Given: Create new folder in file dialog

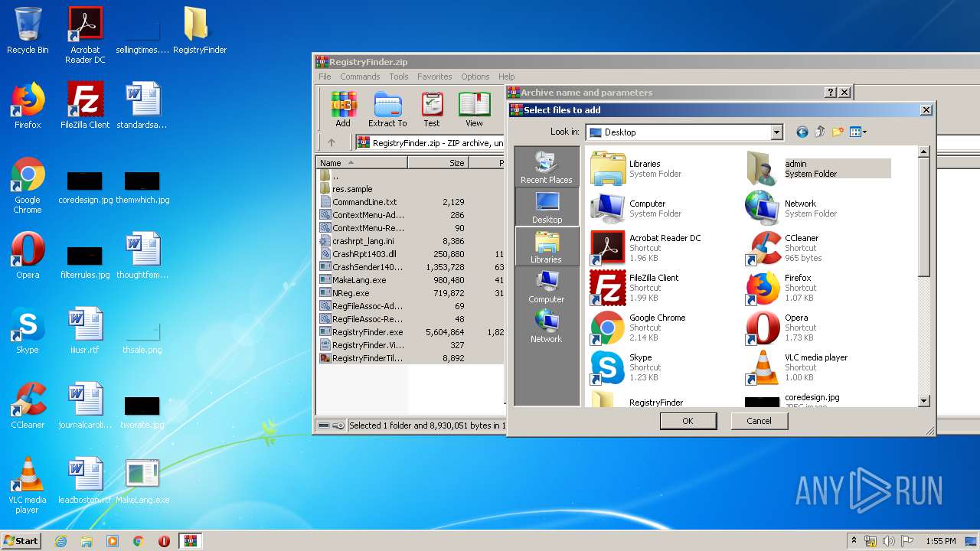Looking at the screenshot, I should [x=838, y=132].
